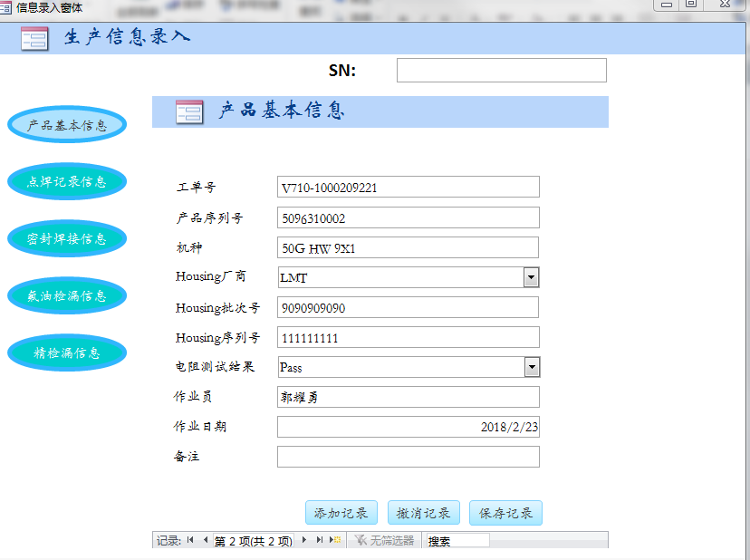
Task: Jump to last record arrow
Action: click(319, 540)
